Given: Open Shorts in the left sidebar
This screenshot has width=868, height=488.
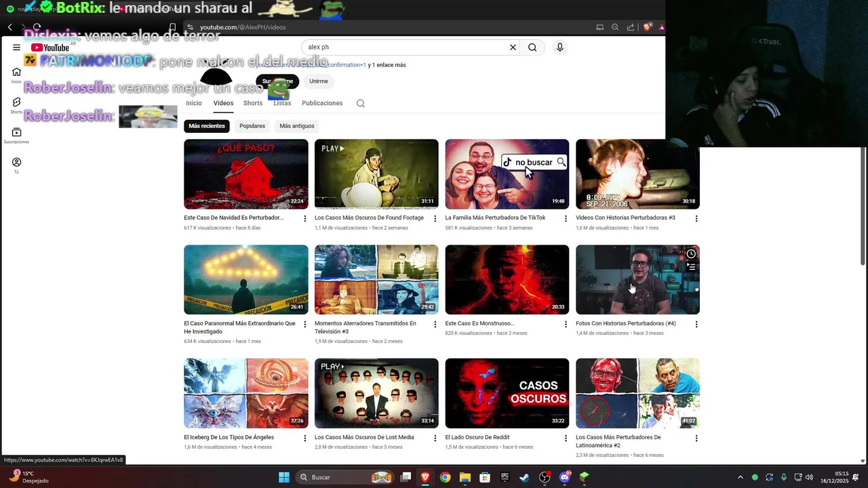Looking at the screenshot, I should click(x=16, y=105).
